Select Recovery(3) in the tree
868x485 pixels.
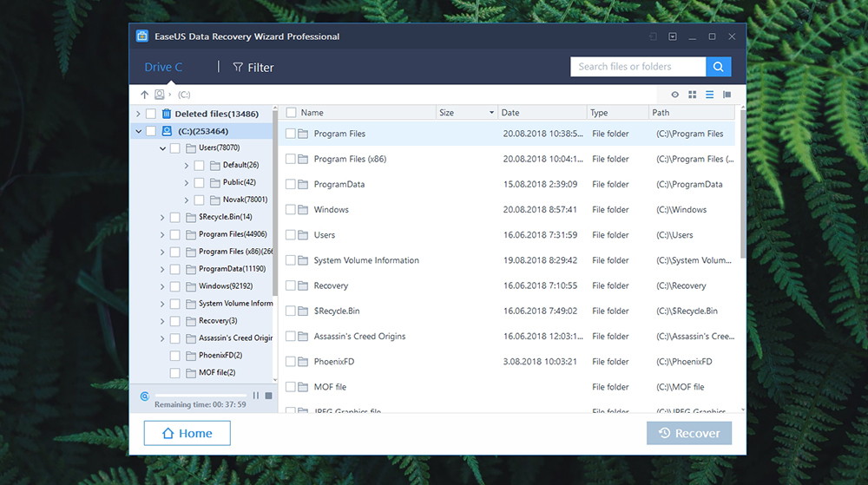tap(218, 321)
